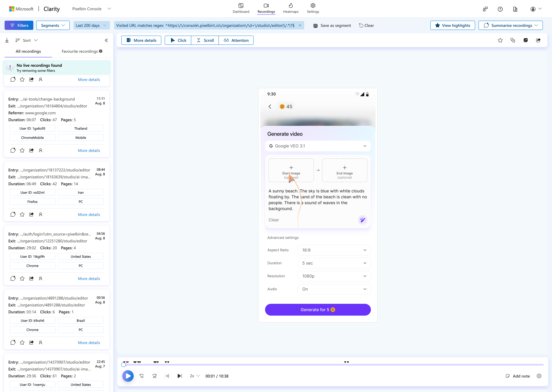Collapse the recordings side panel

tap(106, 40)
